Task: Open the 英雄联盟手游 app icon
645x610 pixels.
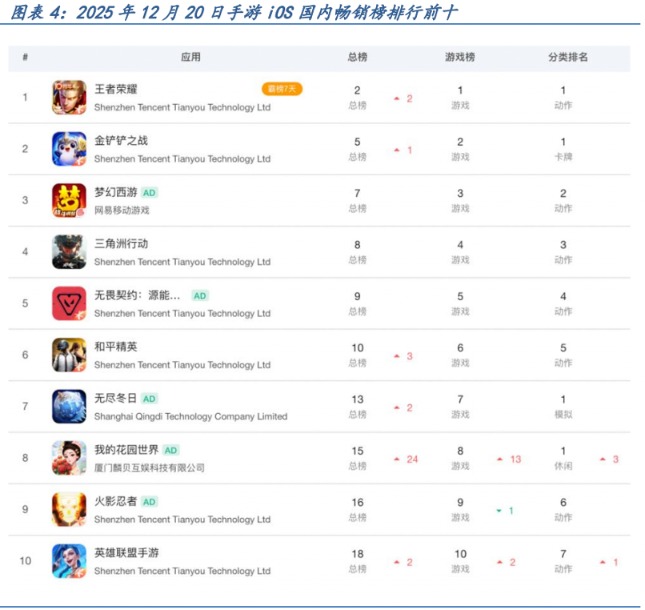Action: [69, 561]
